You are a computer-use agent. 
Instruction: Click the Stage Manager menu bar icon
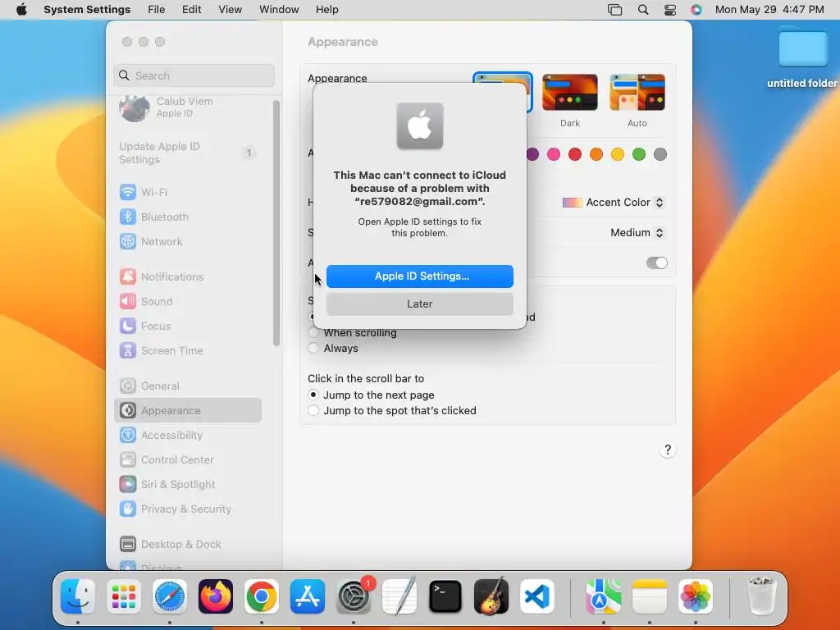coord(615,10)
